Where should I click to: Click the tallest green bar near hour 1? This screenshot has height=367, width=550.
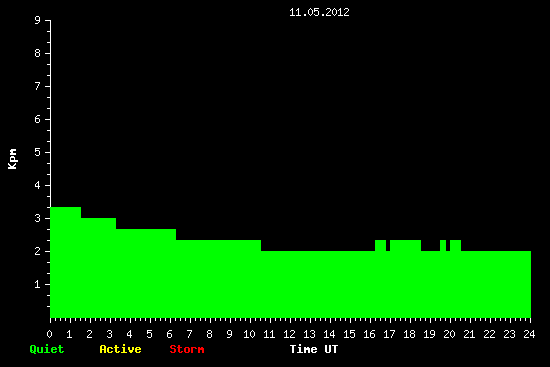click(x=66, y=262)
